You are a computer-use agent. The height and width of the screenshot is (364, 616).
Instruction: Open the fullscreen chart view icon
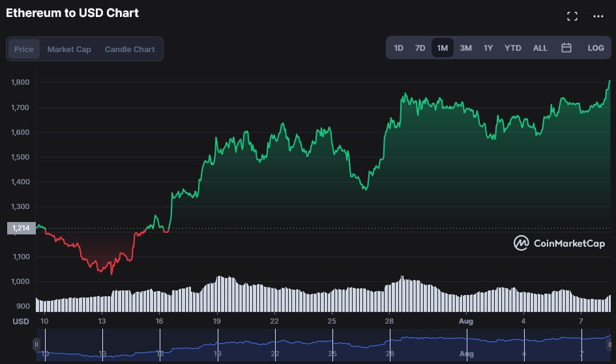click(572, 16)
